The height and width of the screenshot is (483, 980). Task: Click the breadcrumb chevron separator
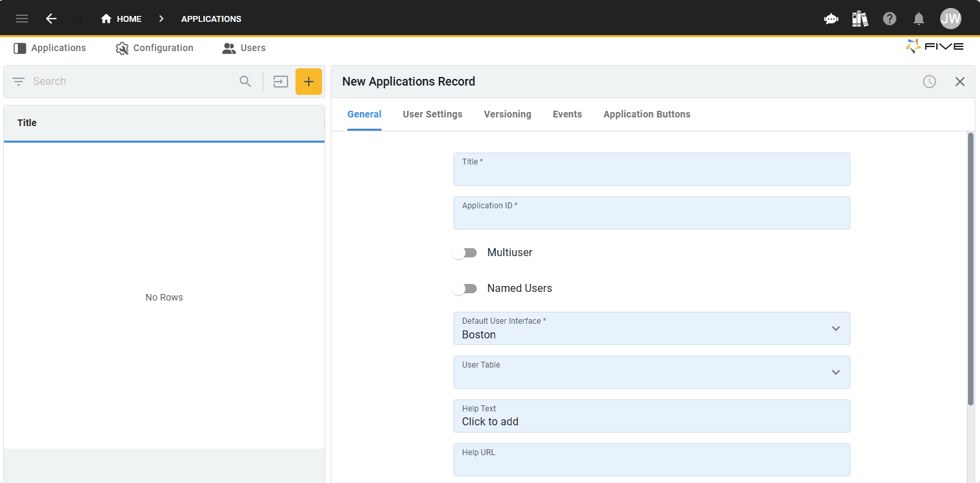pyautogui.click(x=161, y=19)
